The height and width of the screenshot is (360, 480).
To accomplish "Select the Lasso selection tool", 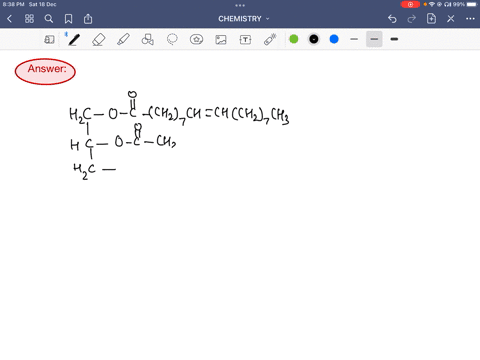I will coord(172,39).
